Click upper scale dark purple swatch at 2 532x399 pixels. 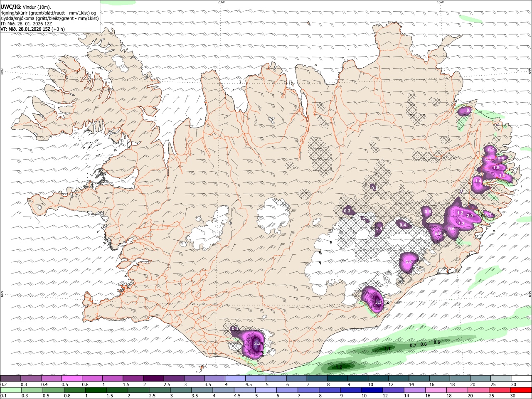coord(153,379)
